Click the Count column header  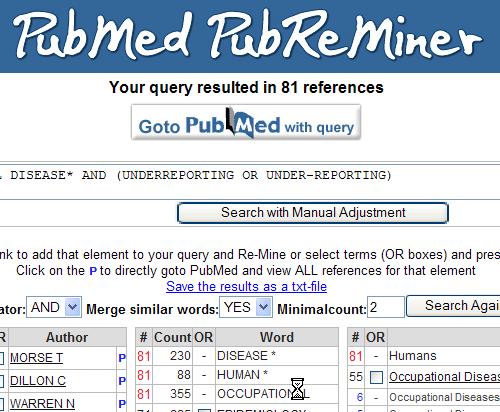point(172,337)
